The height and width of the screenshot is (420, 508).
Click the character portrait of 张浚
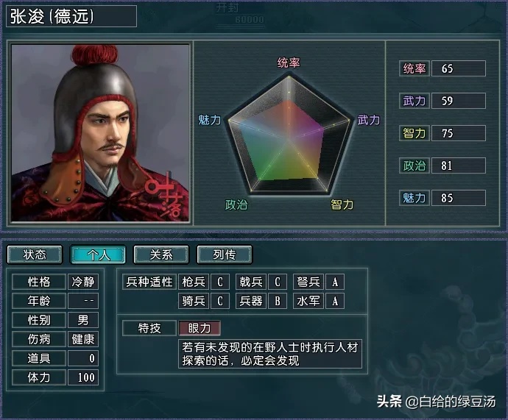coord(100,133)
